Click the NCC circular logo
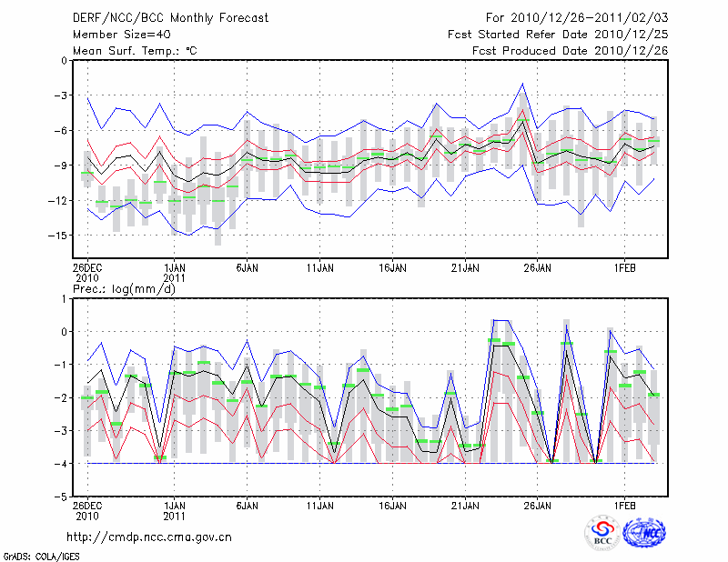The height and width of the screenshot is (562, 728). pos(643,534)
